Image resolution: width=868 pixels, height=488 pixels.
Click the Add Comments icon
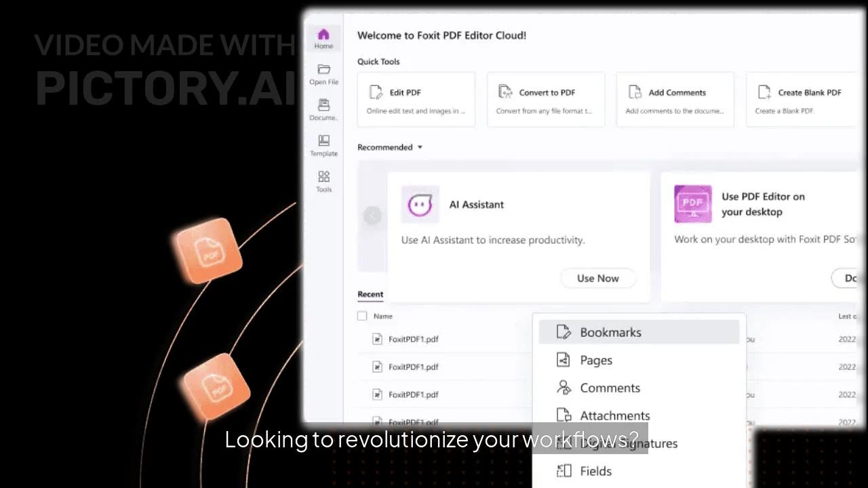[x=635, y=92]
